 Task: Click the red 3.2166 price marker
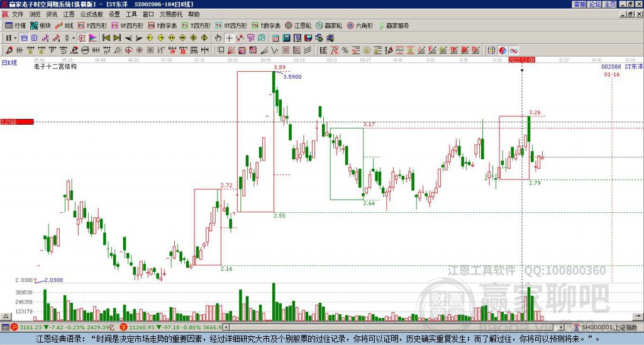17,122
